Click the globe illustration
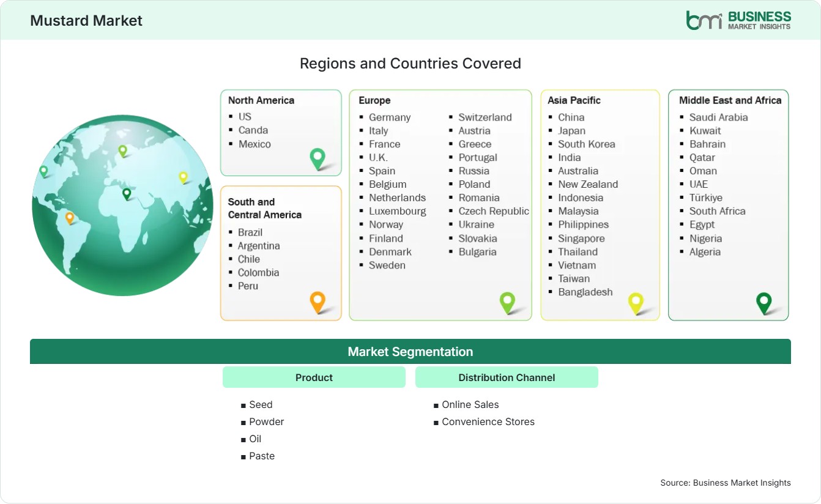821x504 pixels. point(122,205)
